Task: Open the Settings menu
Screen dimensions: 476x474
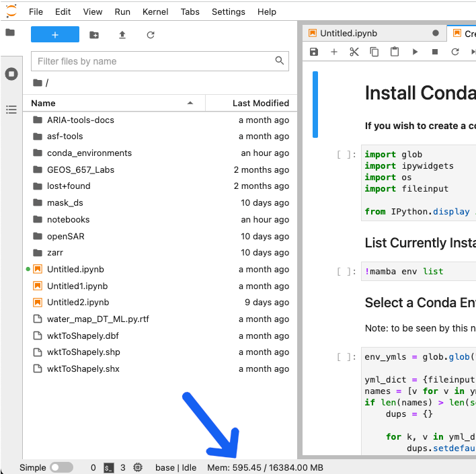Action: tap(229, 11)
